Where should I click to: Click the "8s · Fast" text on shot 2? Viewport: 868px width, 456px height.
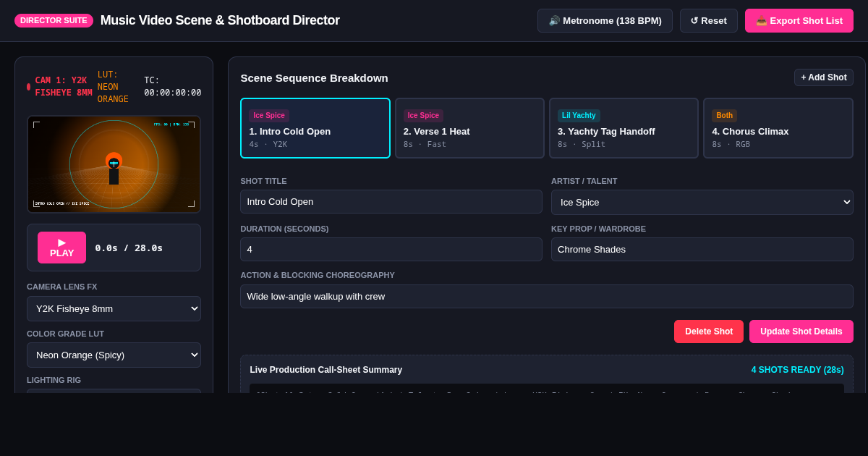coord(425,144)
